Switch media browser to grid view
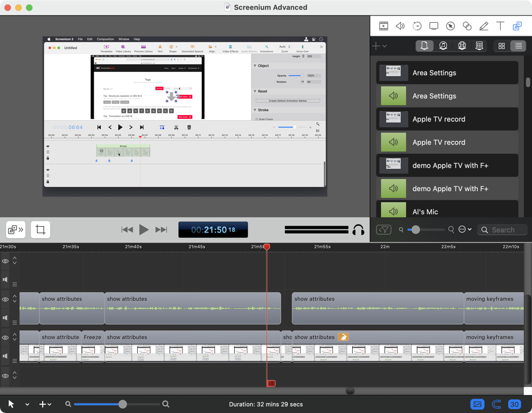 (x=501, y=46)
